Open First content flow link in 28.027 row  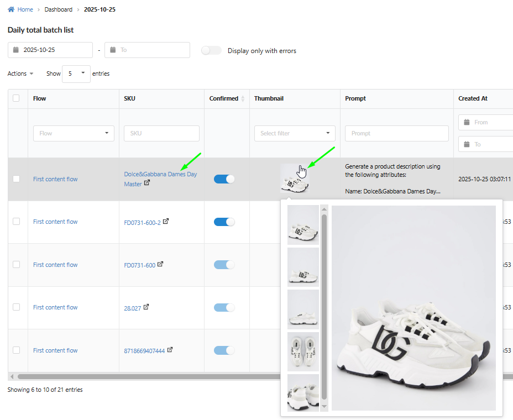[x=55, y=307]
